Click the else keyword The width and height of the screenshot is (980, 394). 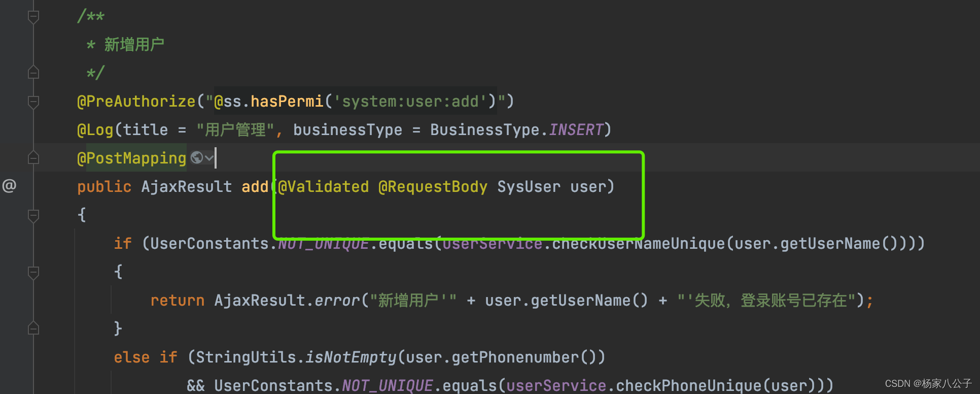click(132, 357)
